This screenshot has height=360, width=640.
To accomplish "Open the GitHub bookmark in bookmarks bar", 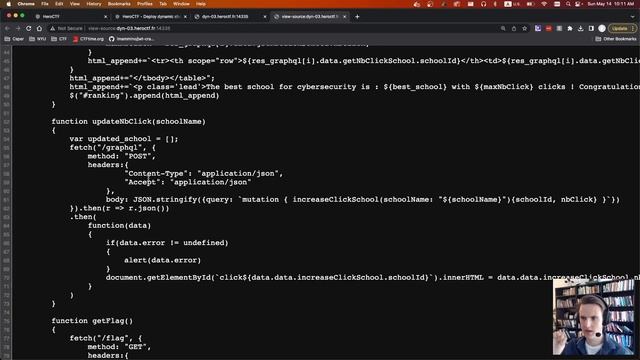I will pos(131,39).
